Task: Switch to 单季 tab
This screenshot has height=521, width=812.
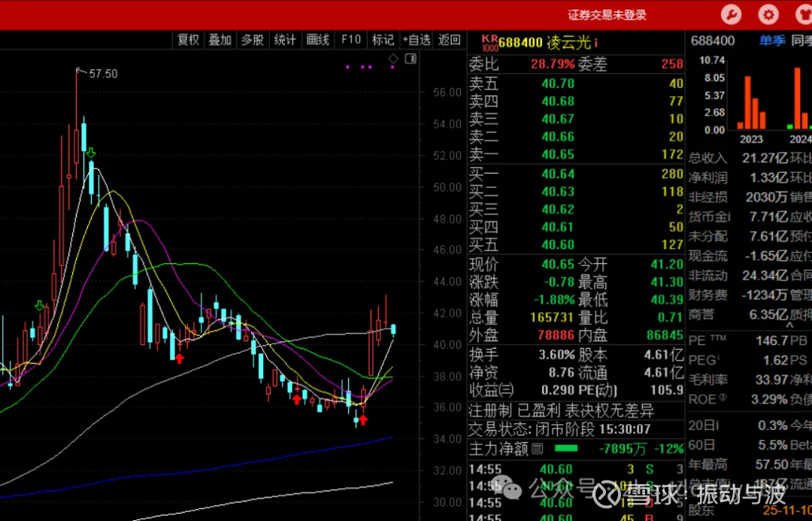Action: 772,41
